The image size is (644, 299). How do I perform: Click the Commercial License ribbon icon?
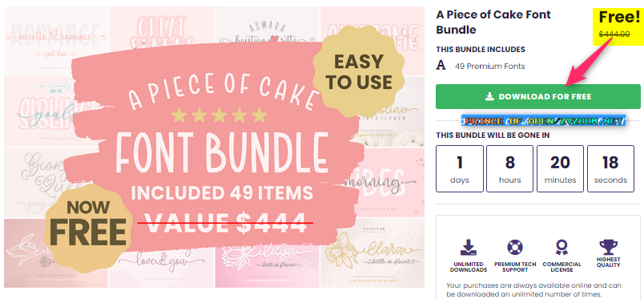tap(561, 248)
